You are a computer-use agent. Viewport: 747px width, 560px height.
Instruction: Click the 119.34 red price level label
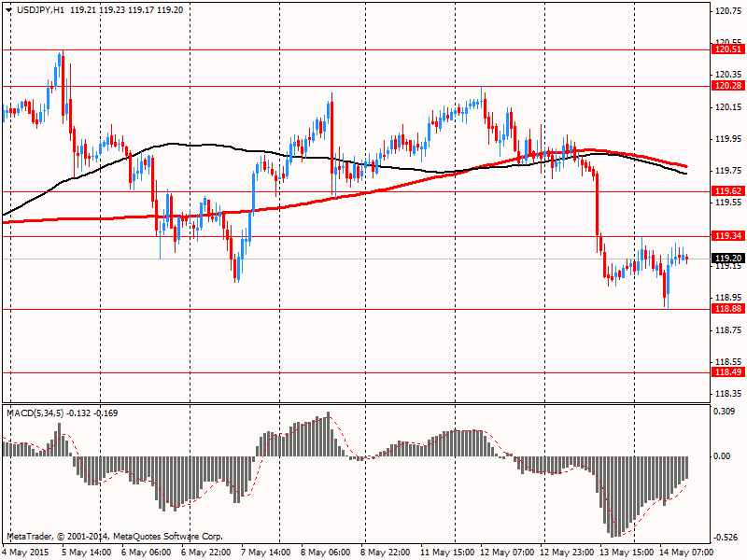click(x=728, y=236)
